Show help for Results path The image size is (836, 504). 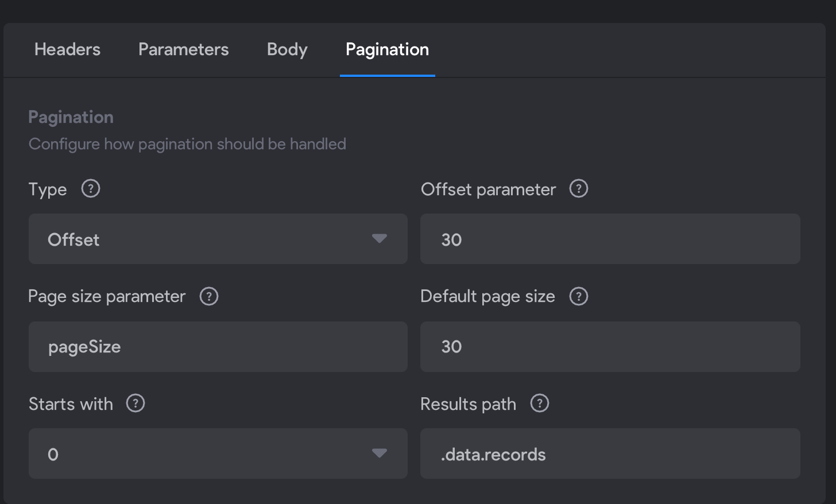point(540,404)
